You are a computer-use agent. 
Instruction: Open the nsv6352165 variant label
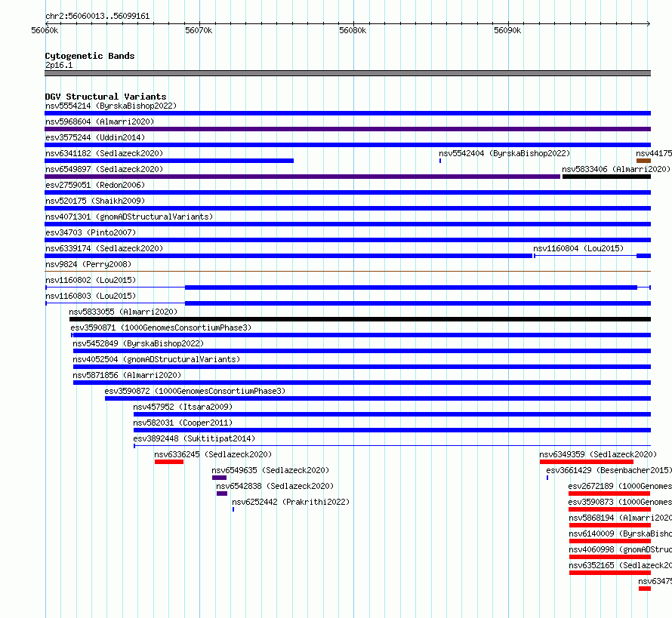[620, 565]
